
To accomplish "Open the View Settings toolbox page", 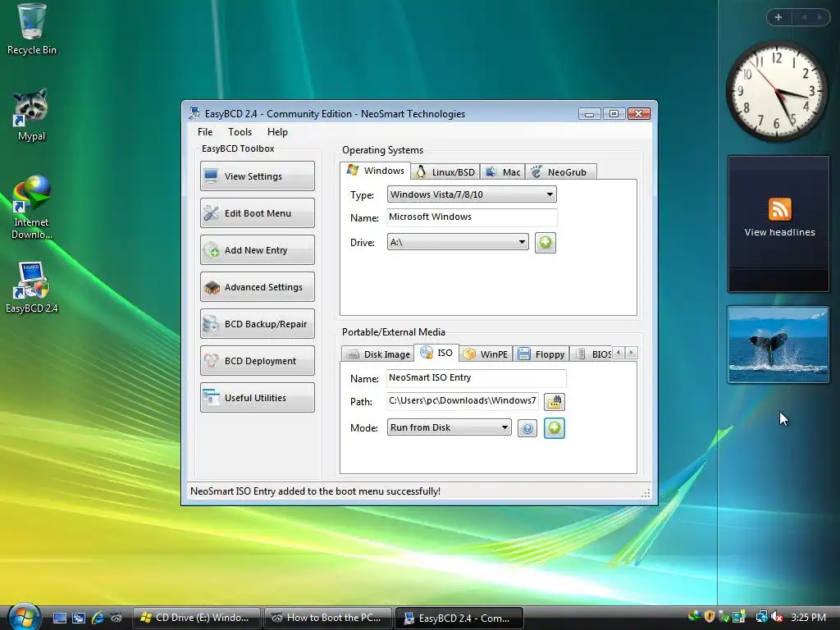I will [257, 176].
